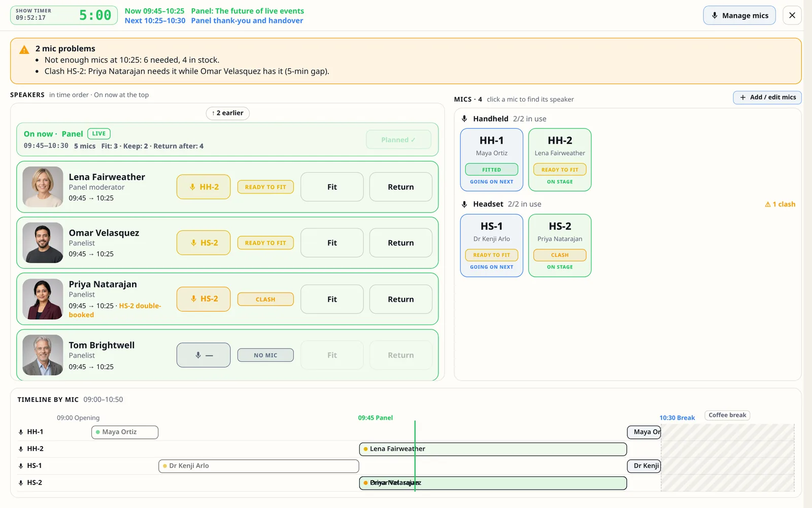This screenshot has height=508, width=812.
Task: Click Fit for Omar Velasquez
Action: (332, 243)
